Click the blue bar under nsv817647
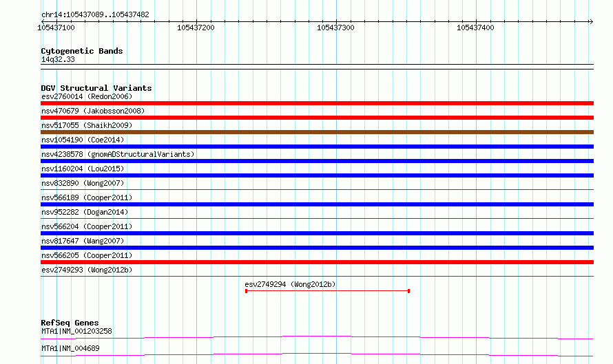The height and width of the screenshot is (364, 613). (x=317, y=248)
